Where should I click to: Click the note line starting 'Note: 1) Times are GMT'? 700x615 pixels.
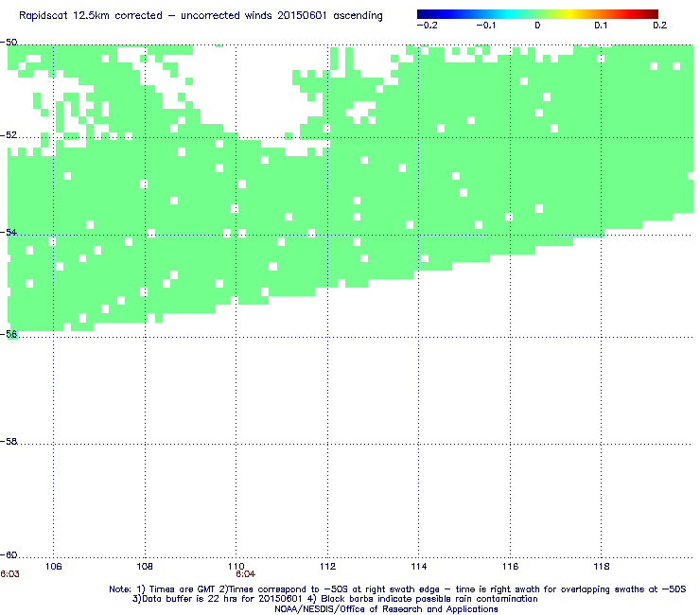(397, 589)
